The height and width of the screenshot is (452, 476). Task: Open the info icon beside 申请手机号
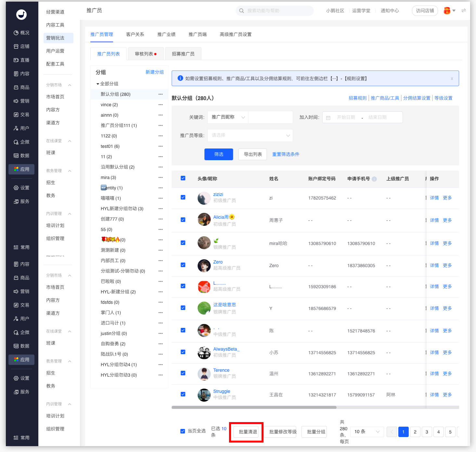tap(374, 179)
